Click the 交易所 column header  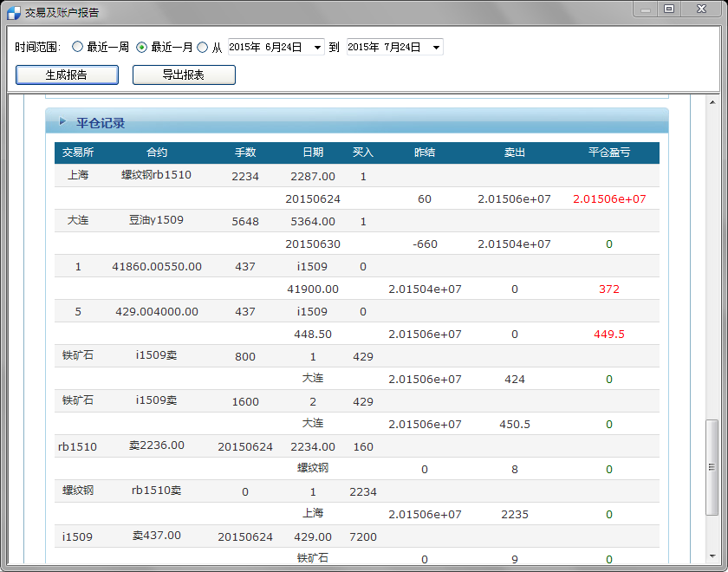point(78,153)
